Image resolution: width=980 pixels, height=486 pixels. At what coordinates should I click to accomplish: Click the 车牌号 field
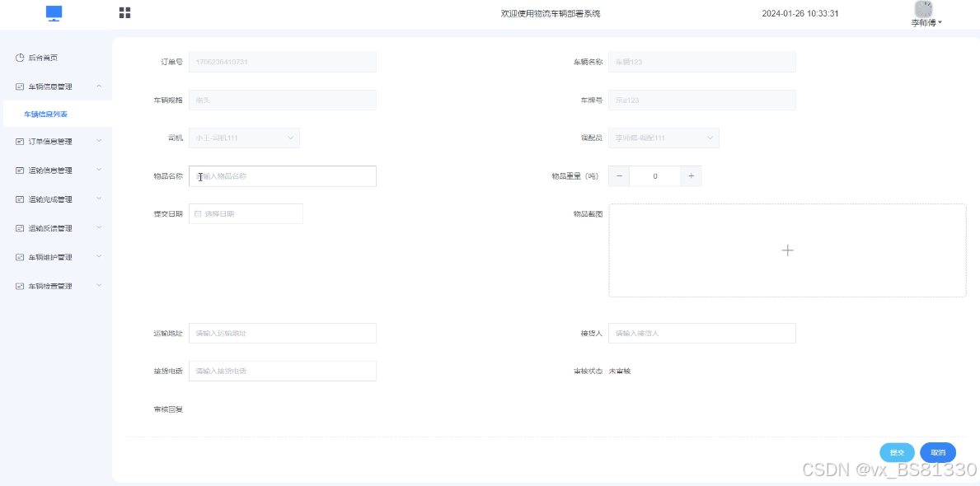click(x=702, y=100)
